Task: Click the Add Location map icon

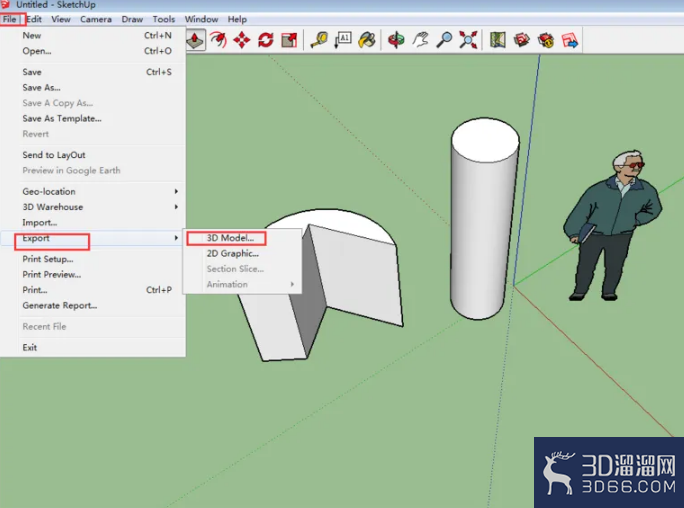Action: [x=498, y=40]
